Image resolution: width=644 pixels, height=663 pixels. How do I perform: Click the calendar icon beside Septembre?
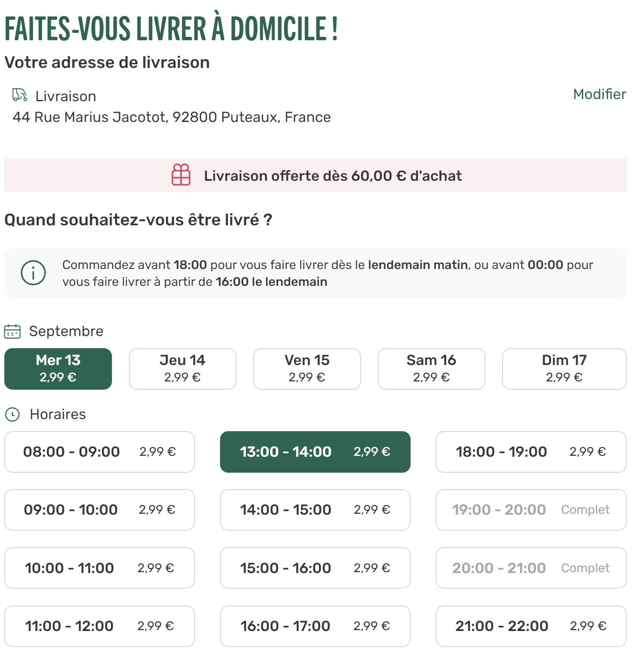13,332
